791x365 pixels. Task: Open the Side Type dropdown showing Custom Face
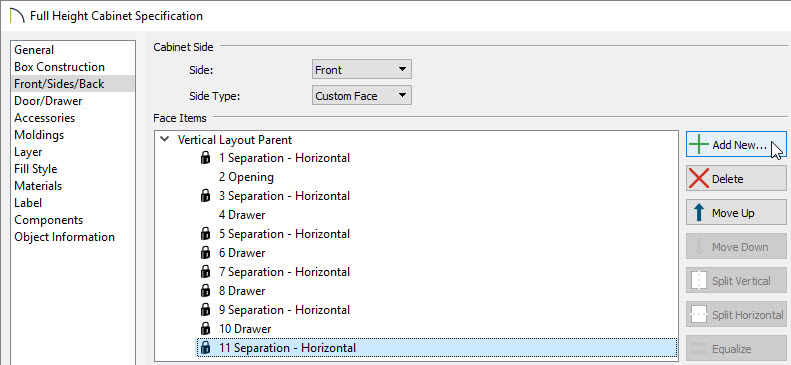coord(362,95)
